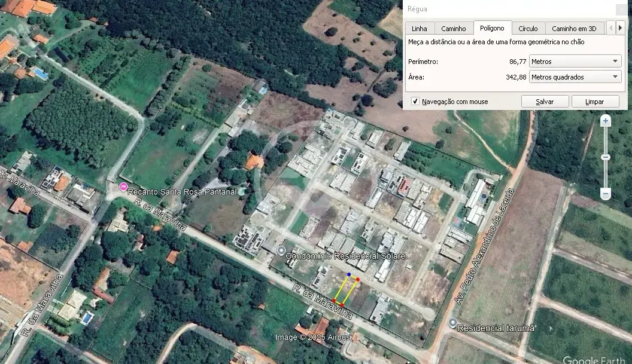The width and height of the screenshot is (632, 364).
Task: Click the Residencial tarumã placemark icon
Action: pos(452,323)
